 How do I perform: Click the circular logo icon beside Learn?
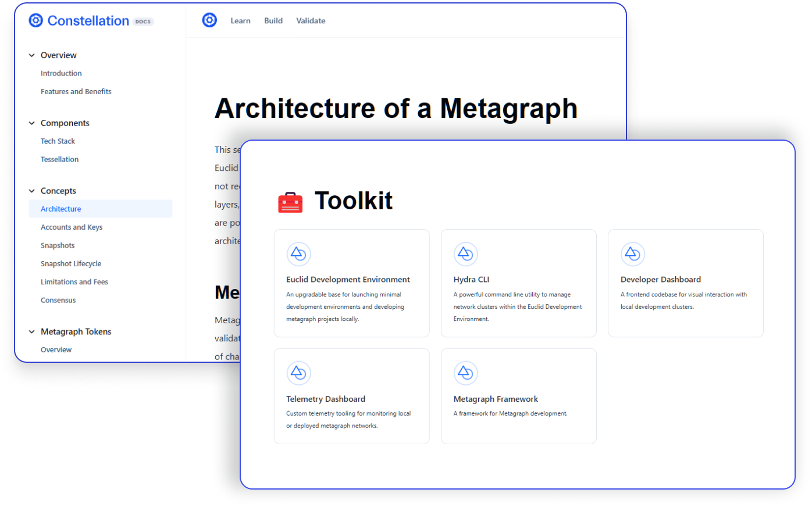click(x=209, y=20)
